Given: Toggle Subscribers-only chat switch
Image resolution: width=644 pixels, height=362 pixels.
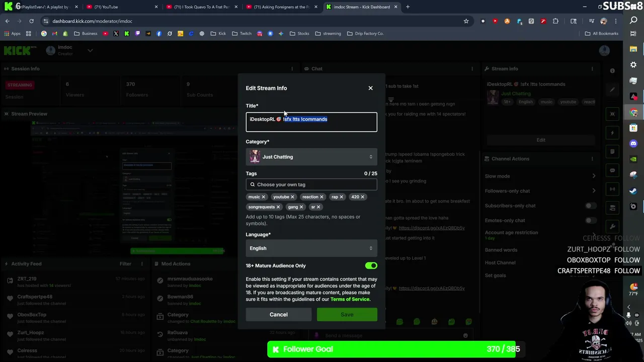Looking at the screenshot, I should point(591,206).
